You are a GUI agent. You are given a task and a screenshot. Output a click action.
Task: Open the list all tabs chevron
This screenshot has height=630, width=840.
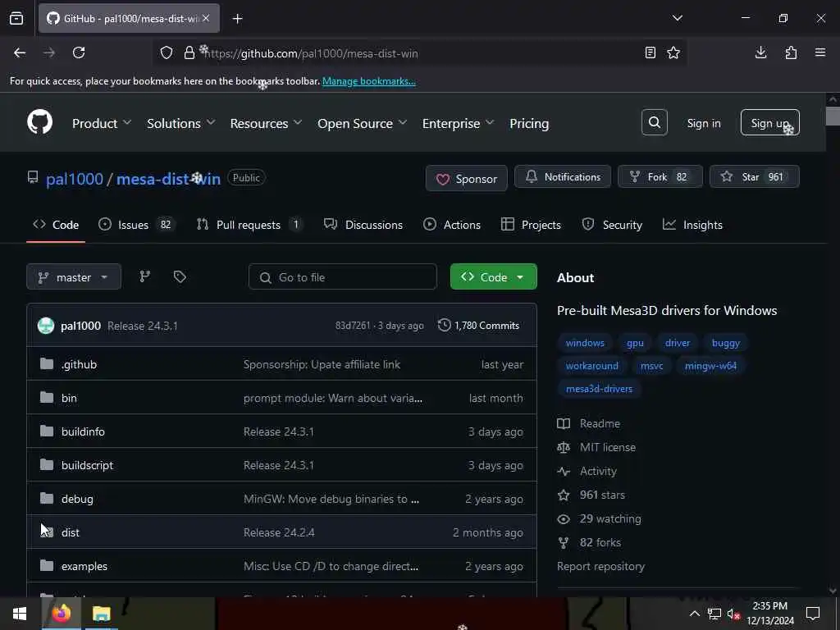[x=677, y=18]
